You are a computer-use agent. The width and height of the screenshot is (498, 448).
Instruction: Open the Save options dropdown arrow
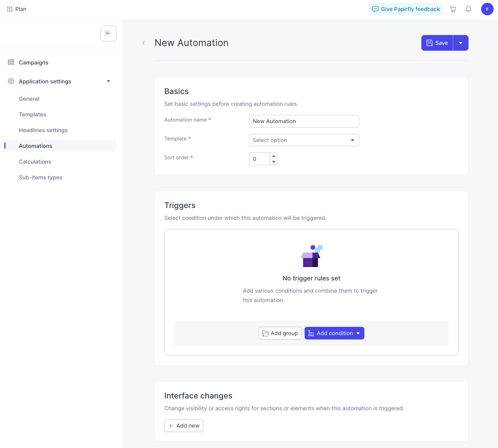461,43
